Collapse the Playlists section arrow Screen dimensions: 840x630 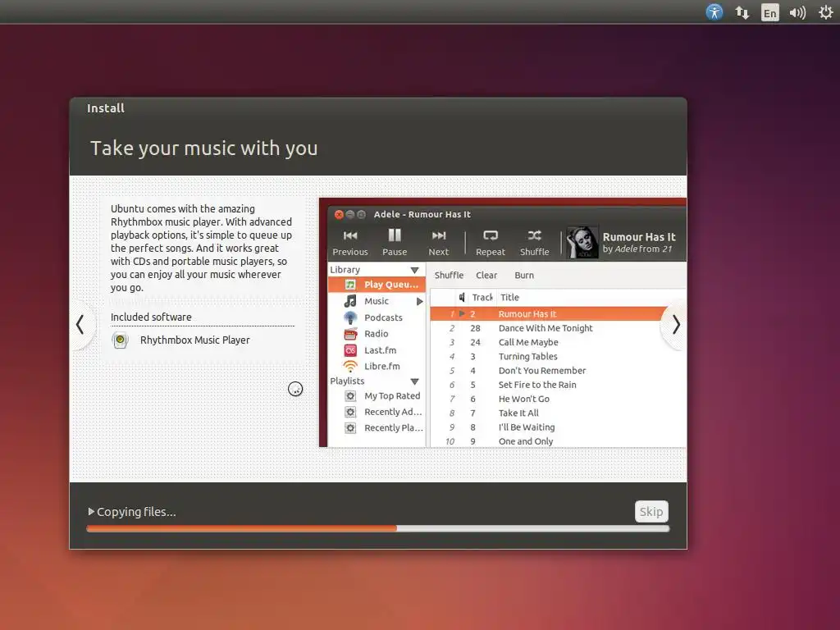[x=414, y=381]
